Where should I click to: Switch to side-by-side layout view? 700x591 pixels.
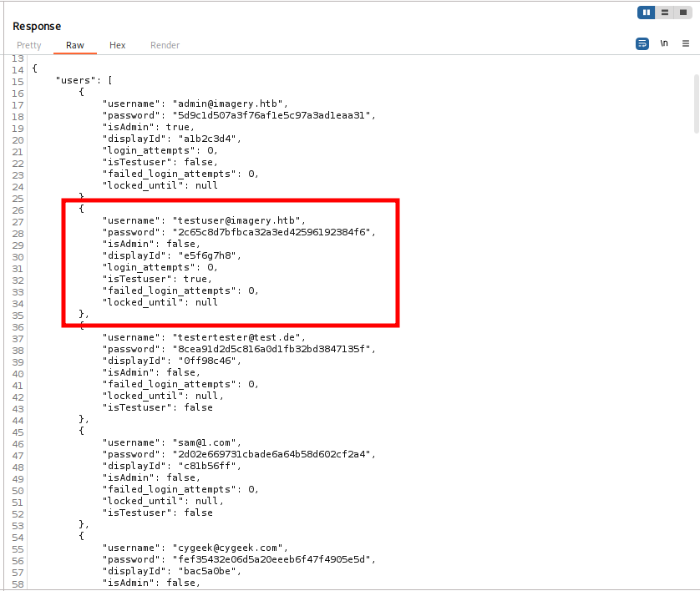[x=647, y=13]
